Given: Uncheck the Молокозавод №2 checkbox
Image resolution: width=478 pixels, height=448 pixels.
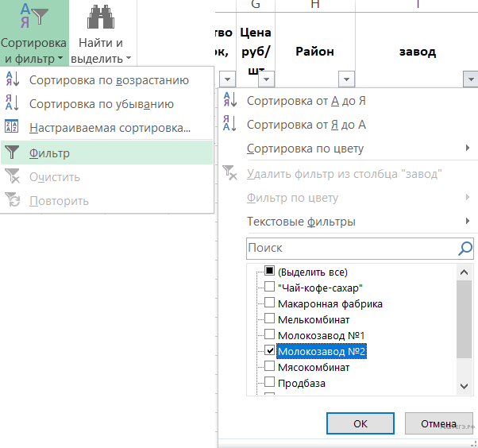Looking at the screenshot, I should pyautogui.click(x=270, y=351).
